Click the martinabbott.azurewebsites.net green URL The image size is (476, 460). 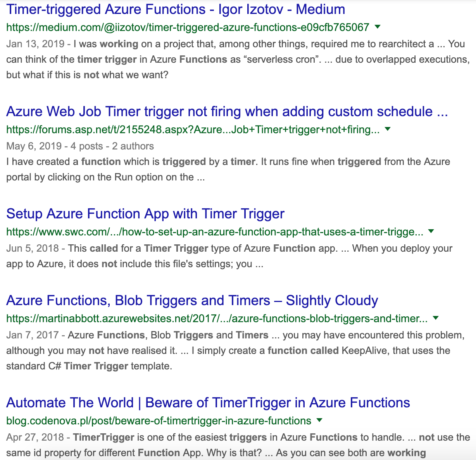[217, 318]
